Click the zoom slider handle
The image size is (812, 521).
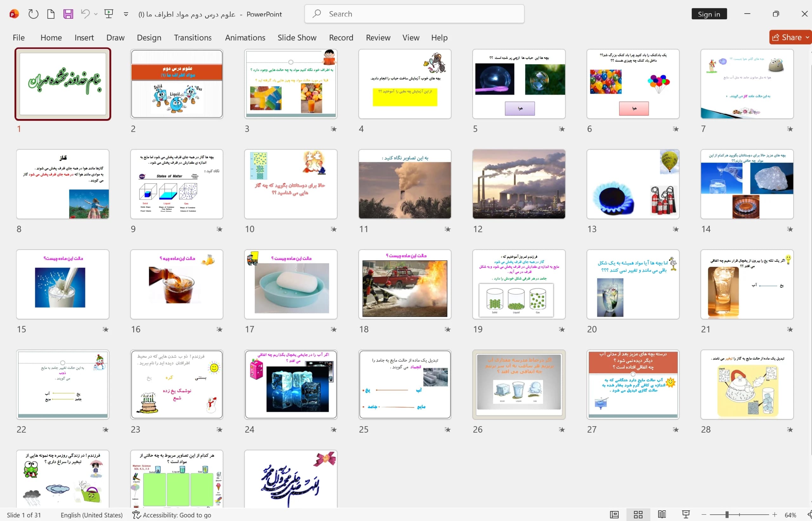pos(727,515)
